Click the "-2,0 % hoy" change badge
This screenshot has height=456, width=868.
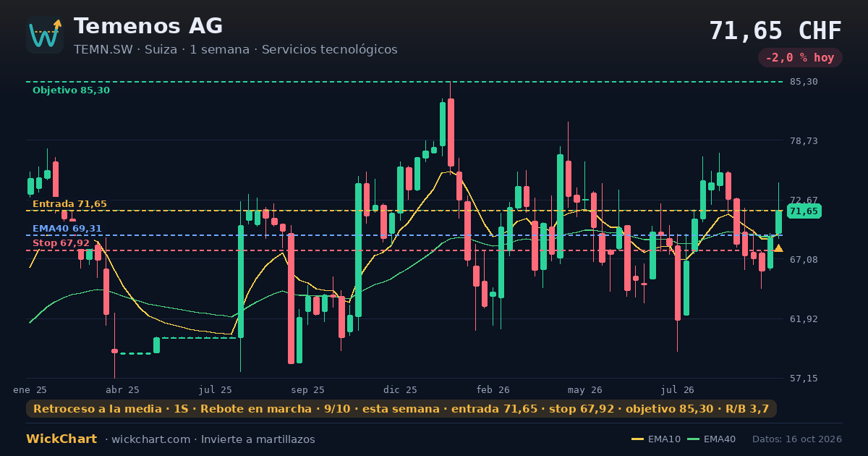pos(800,58)
